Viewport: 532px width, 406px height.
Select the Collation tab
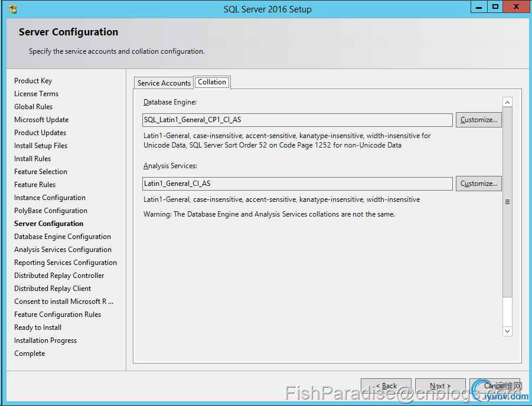[212, 82]
